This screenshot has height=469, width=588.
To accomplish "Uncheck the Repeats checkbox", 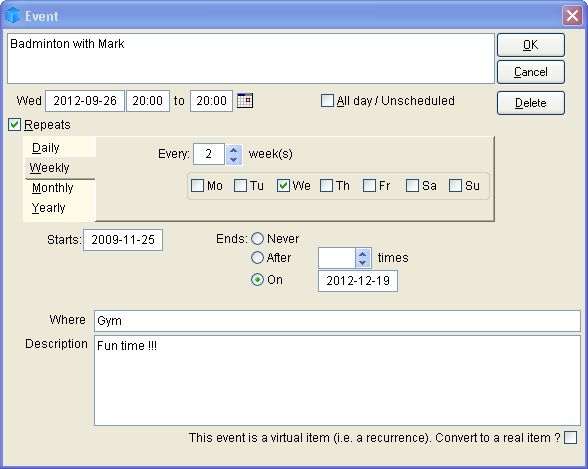I will pos(14,124).
